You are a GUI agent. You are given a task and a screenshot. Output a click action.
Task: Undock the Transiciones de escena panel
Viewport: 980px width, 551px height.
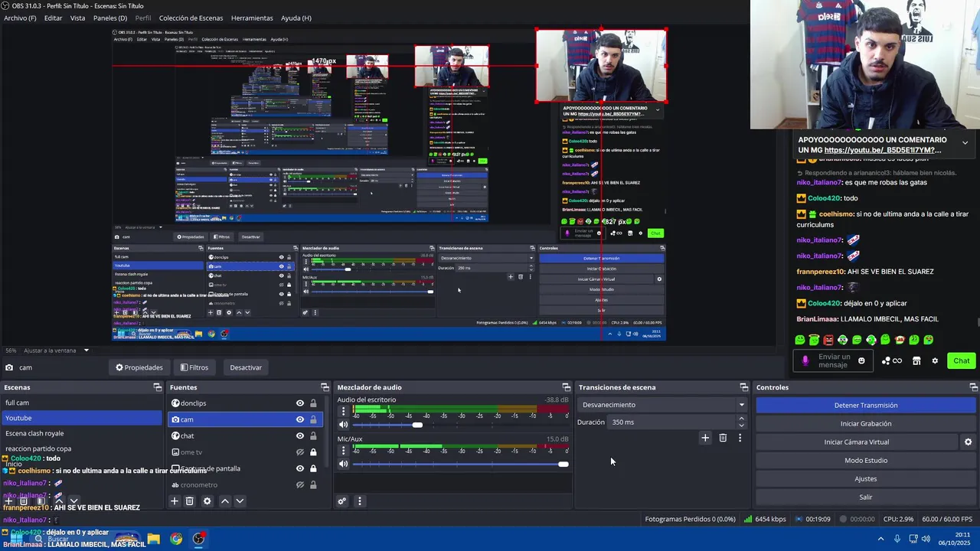click(743, 387)
